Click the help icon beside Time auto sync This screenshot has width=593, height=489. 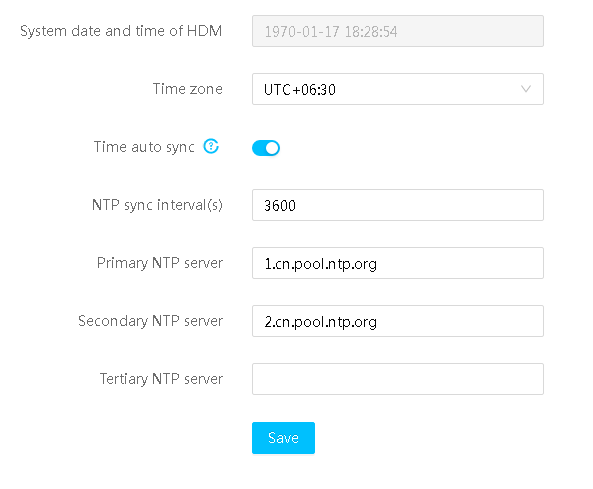click(x=211, y=146)
